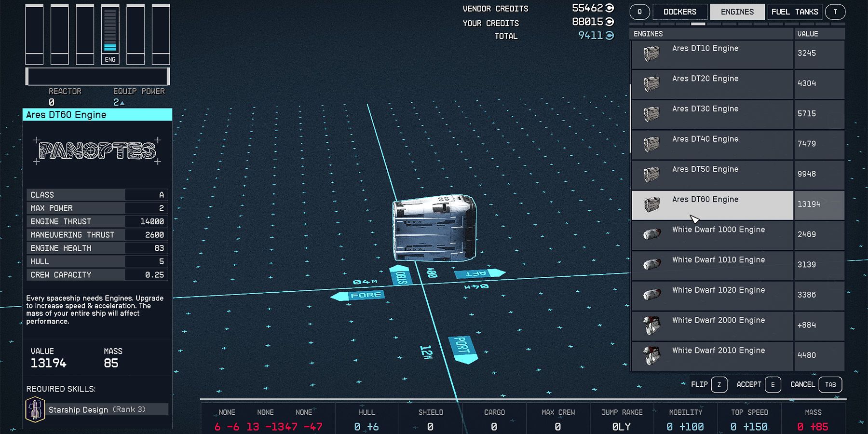Screen dimensions: 868x434
Task: Click the Max Power stat row
Action: 97,208
